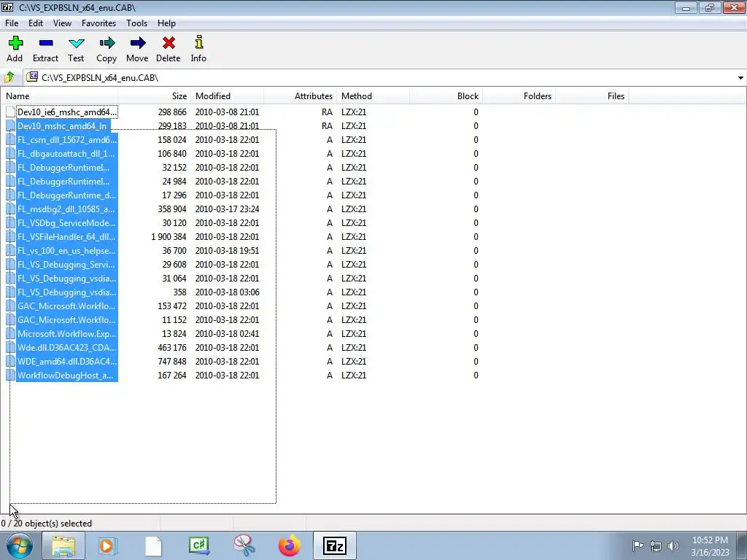Open Windows Start menu
747x560 pixels.
coord(20,545)
